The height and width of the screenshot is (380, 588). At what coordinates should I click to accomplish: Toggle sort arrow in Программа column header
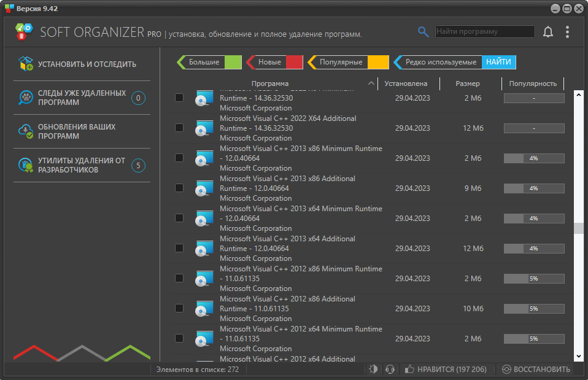(x=371, y=83)
